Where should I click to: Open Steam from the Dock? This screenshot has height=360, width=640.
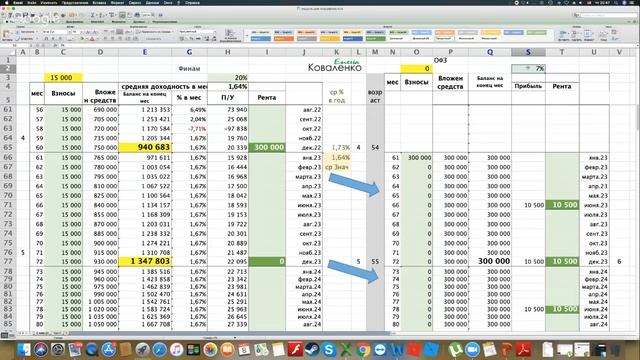pyautogui.click(x=312, y=350)
